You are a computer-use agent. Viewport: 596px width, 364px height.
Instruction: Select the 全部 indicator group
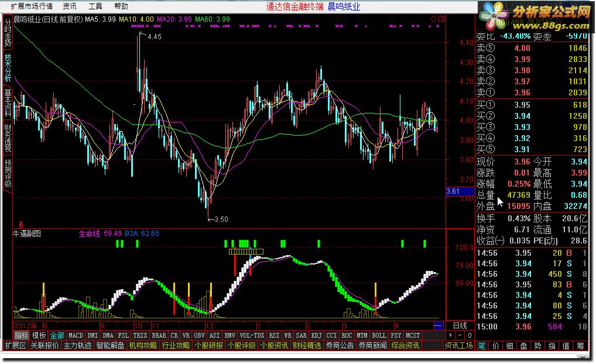click(x=57, y=335)
